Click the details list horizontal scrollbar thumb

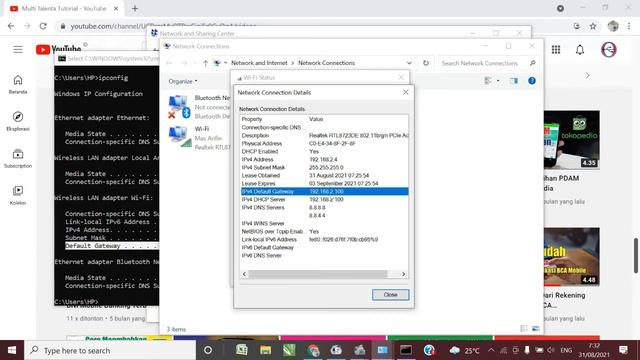tap(318, 274)
